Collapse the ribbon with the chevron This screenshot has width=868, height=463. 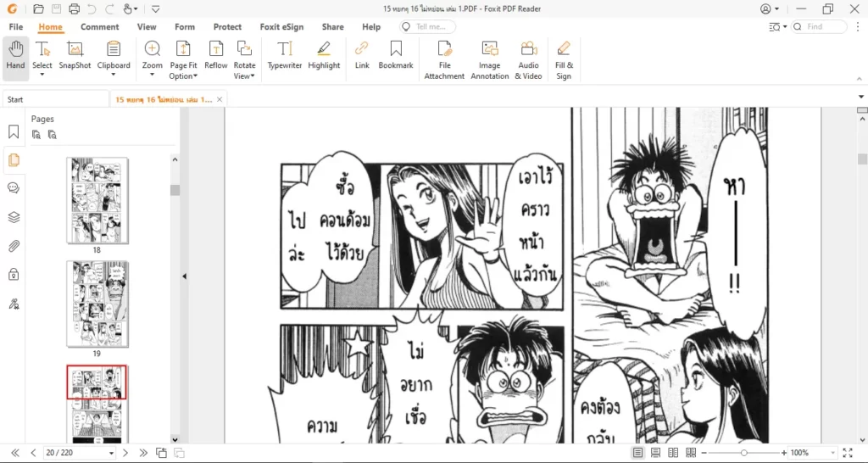(860, 79)
